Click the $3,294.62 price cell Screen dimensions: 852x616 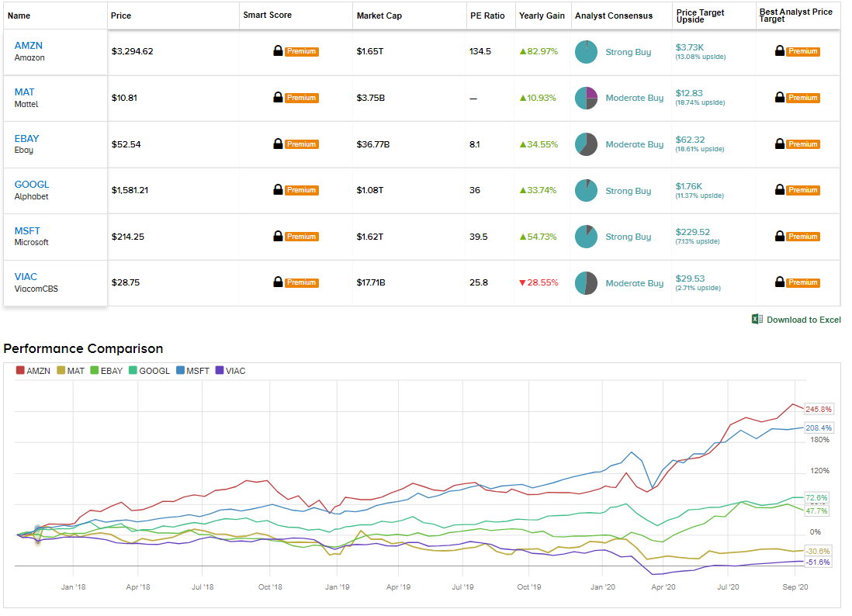click(133, 52)
